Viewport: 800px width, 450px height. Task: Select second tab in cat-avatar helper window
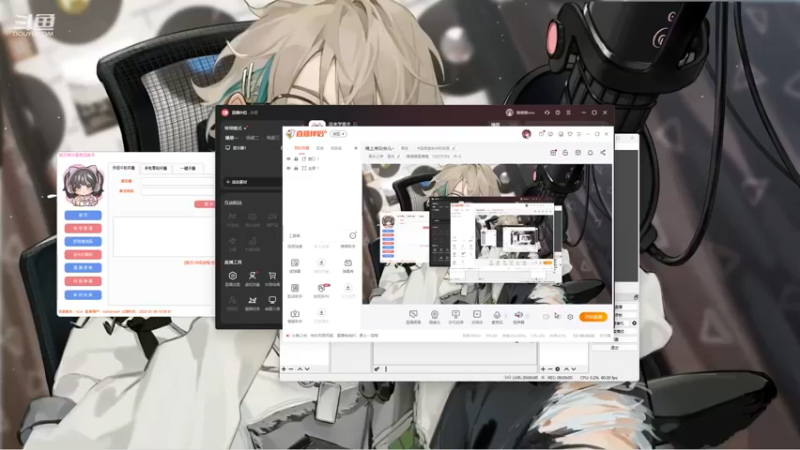(156, 168)
